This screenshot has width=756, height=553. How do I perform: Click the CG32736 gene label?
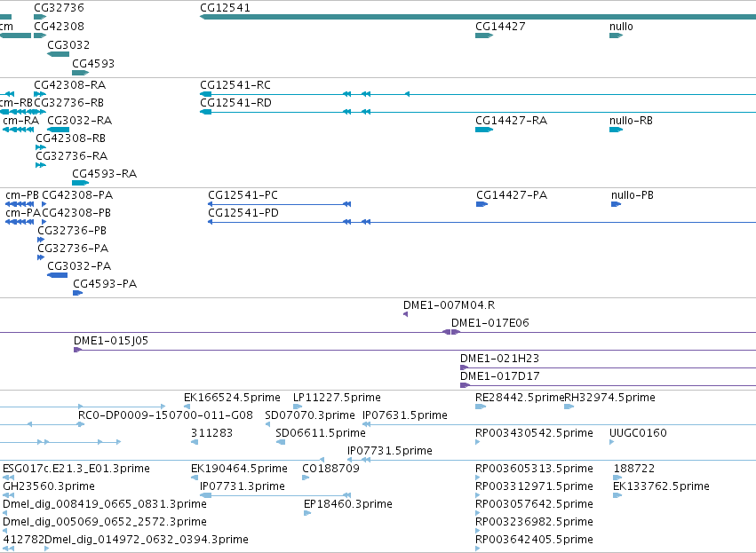(59, 8)
